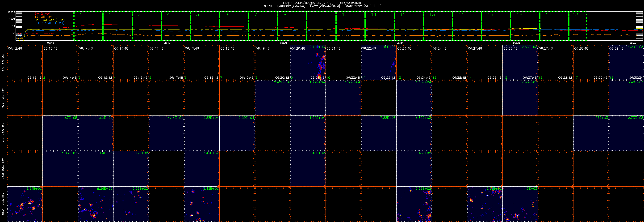Screen dimensions: 644x222
Task: Pick interval 5 in the light curve
Action: click(205, 26)
